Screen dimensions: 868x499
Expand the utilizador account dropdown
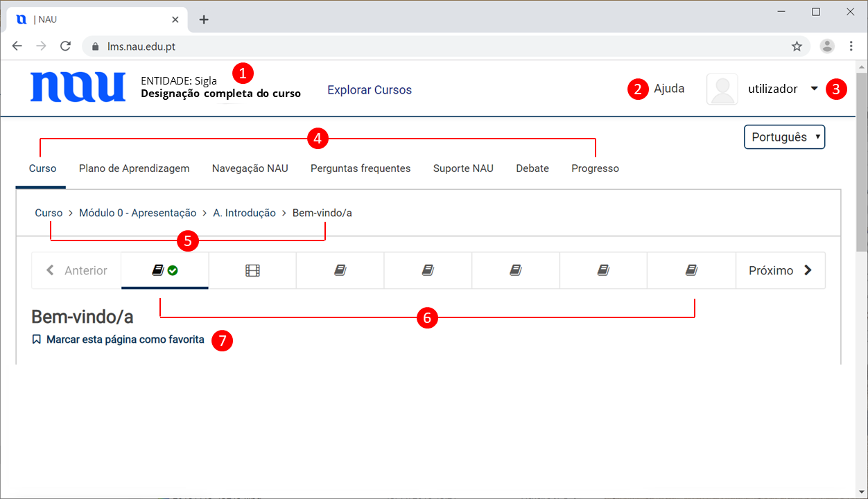[814, 89]
